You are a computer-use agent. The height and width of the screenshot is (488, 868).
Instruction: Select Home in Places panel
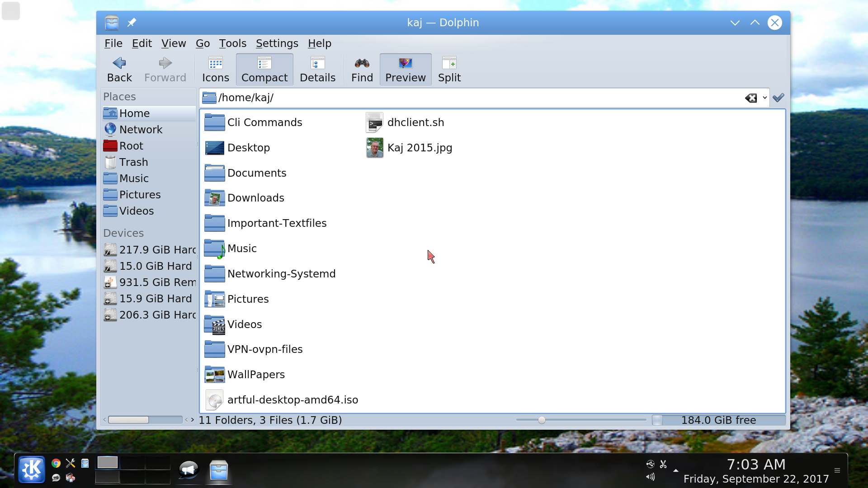click(x=149, y=113)
